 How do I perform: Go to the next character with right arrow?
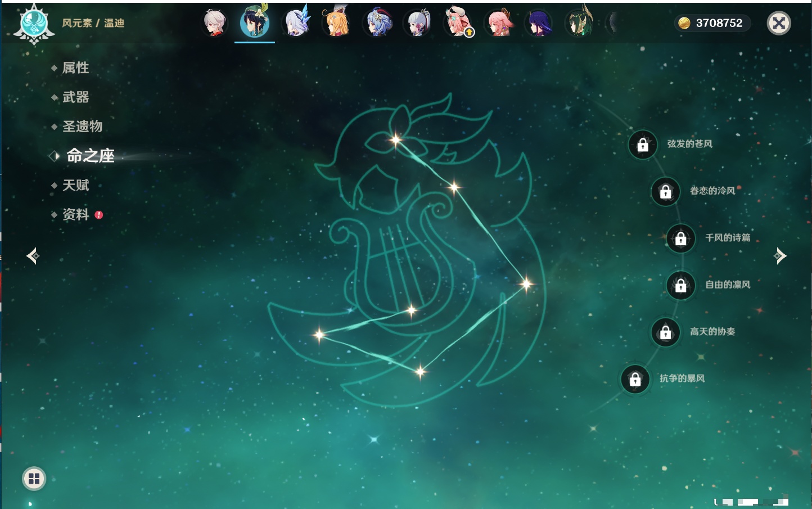[780, 256]
